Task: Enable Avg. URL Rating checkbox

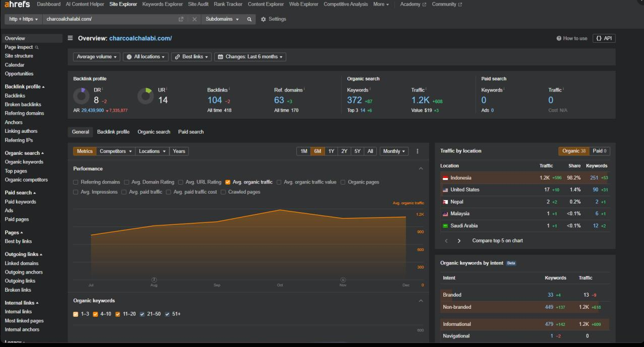Action: click(x=181, y=183)
